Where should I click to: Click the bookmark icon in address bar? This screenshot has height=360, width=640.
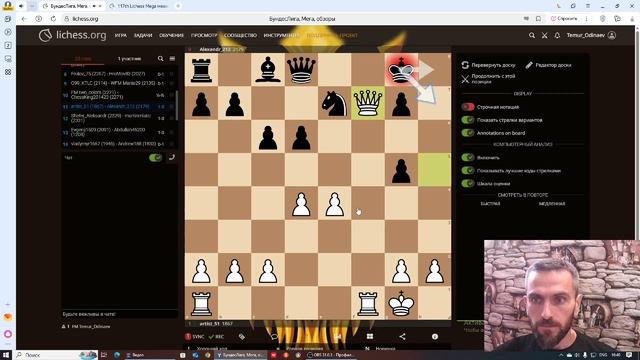pyautogui.click(x=538, y=19)
